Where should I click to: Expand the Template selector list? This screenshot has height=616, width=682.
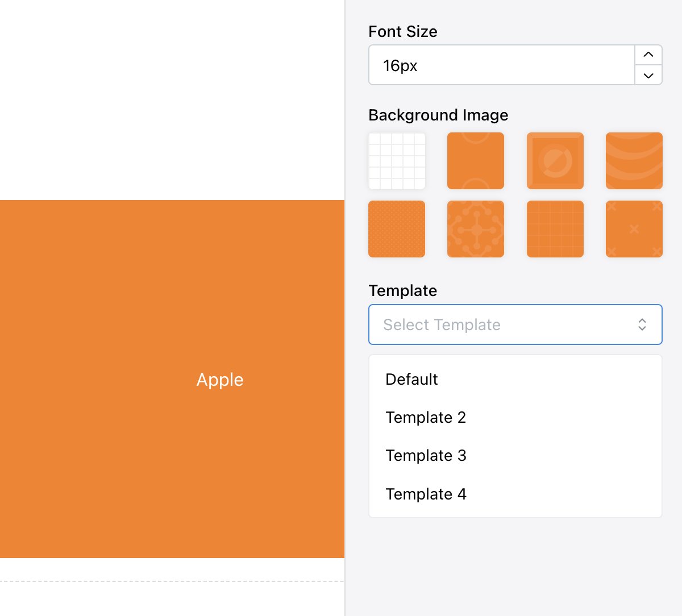515,324
